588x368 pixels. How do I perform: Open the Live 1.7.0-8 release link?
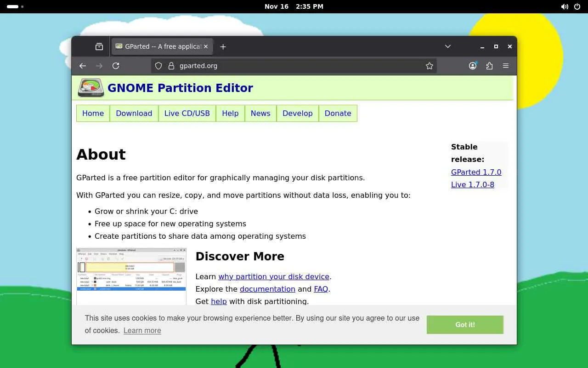click(473, 184)
